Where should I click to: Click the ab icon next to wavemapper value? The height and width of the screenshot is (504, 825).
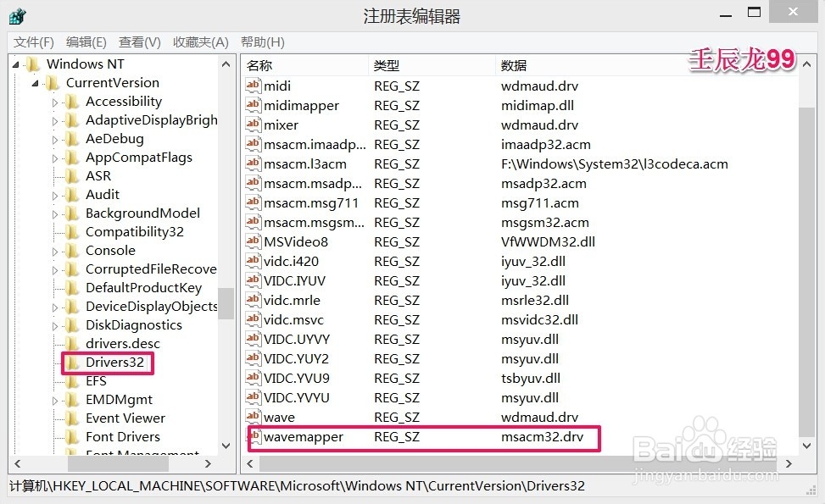click(253, 436)
